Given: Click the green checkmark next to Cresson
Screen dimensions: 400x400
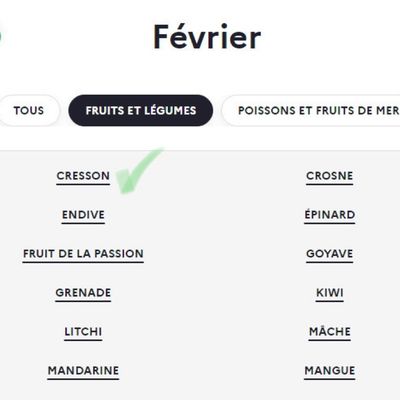Looking at the screenshot, I should point(139,171).
